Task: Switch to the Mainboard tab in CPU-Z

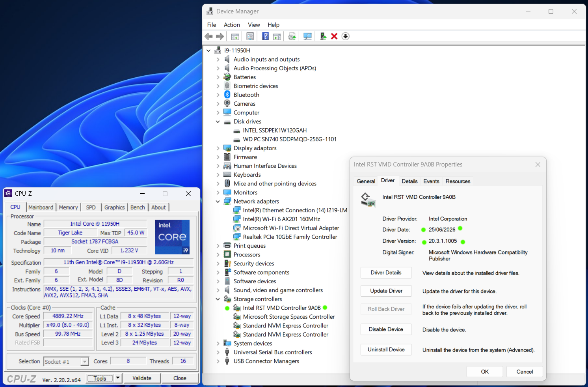Action: pyautogui.click(x=41, y=208)
